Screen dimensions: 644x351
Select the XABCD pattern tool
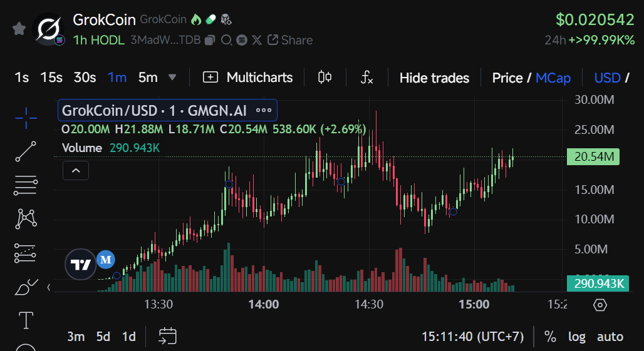click(26, 218)
